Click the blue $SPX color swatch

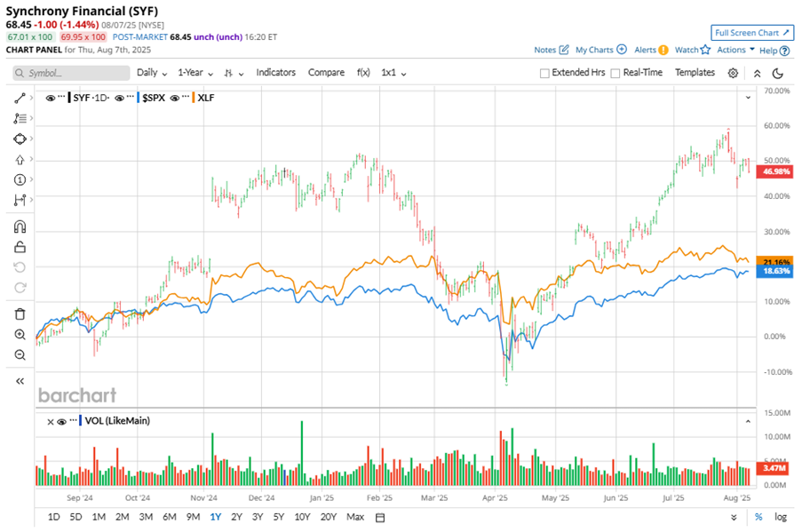pos(138,98)
